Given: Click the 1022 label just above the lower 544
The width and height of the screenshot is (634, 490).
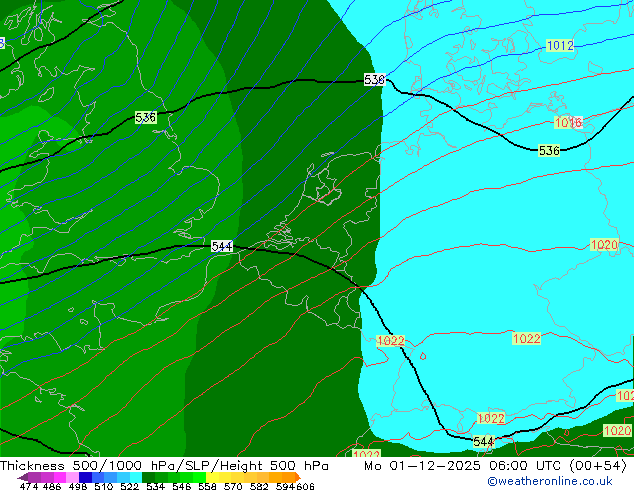Looking at the screenshot, I should [491, 418].
